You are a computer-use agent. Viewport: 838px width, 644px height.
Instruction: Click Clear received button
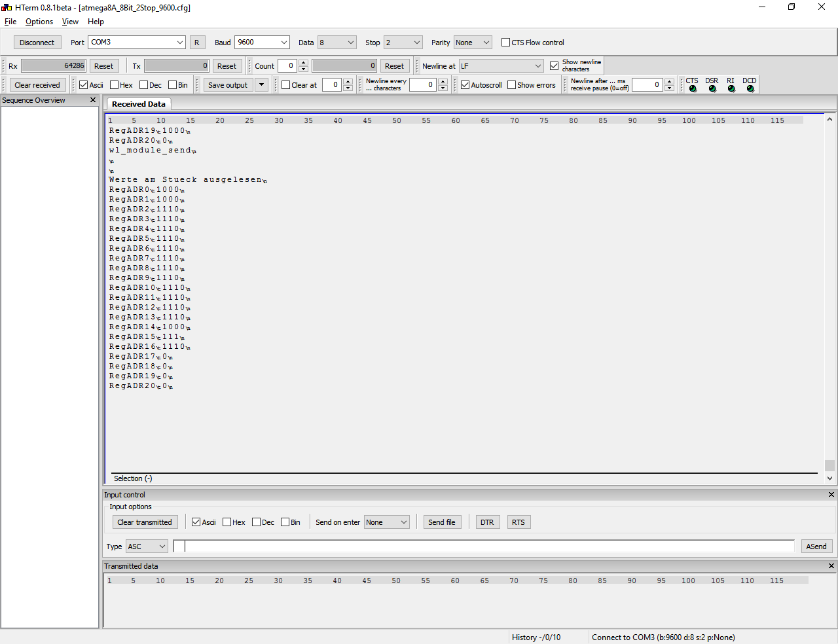click(x=37, y=85)
